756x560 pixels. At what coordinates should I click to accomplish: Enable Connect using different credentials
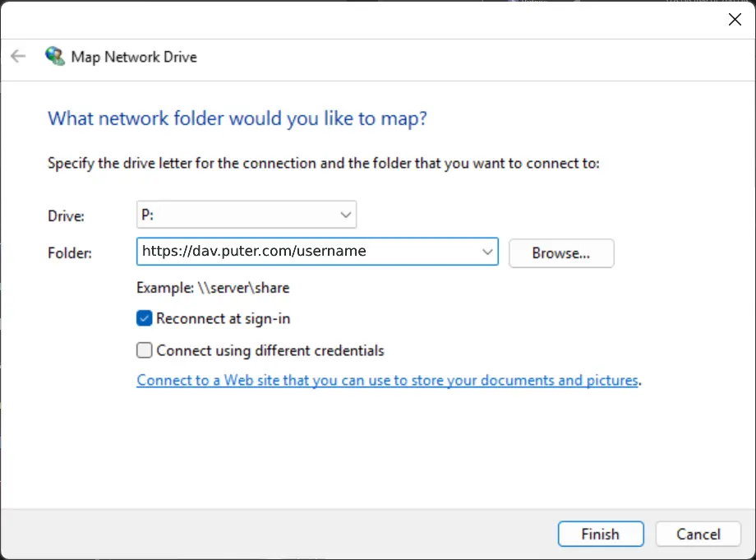[144, 350]
